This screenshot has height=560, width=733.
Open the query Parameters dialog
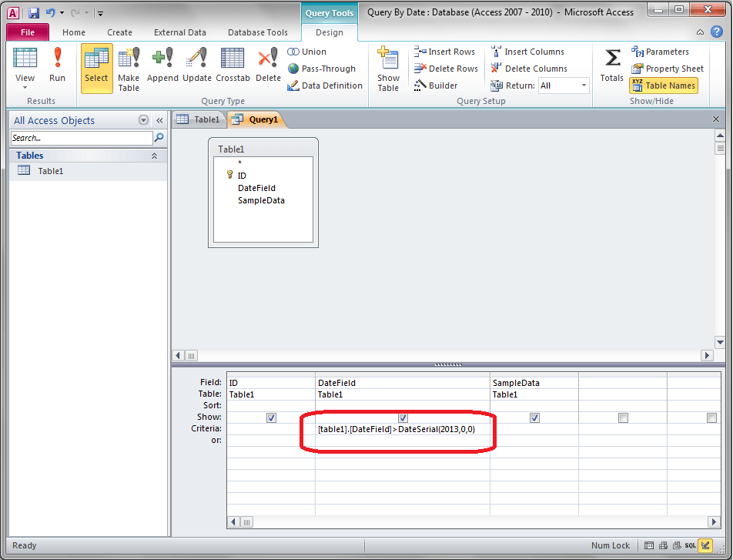coord(660,52)
